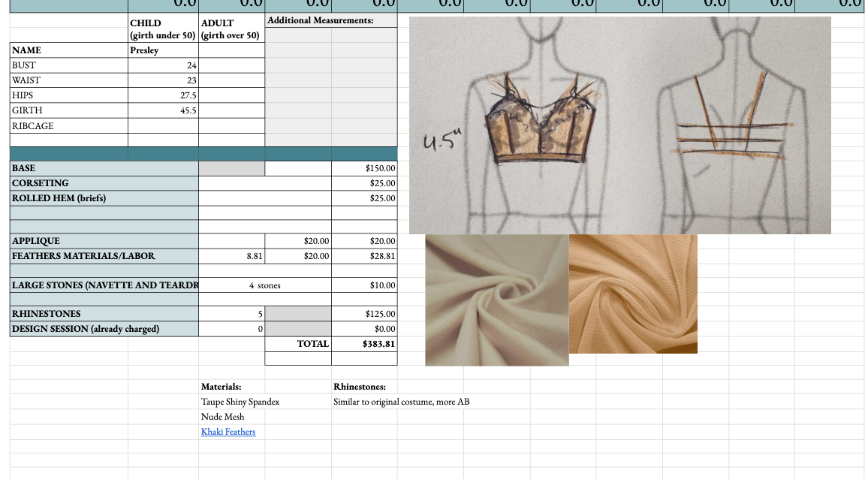This screenshot has width=868, height=479.
Task: Select the HIPS value 27.5 cell
Action: [163, 95]
